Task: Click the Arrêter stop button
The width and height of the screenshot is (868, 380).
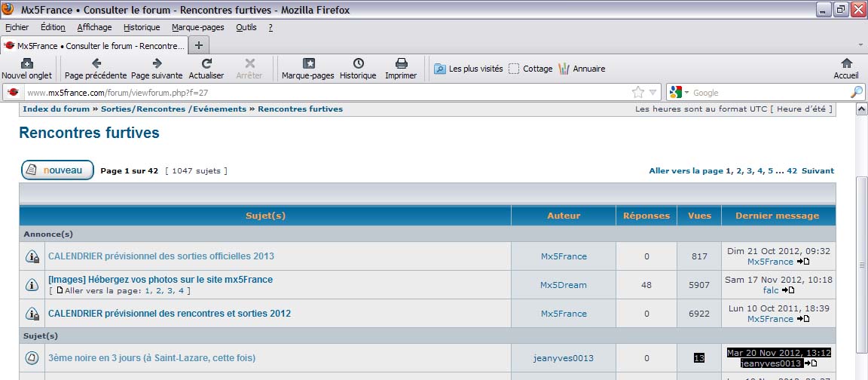Action: coord(249,69)
